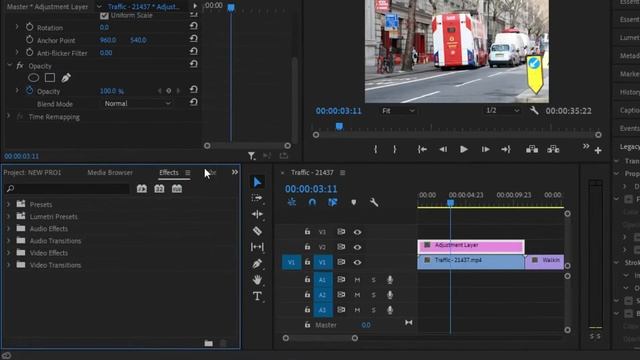This screenshot has height=360, width=640.
Task: Hide track V2 output eye
Action: click(357, 247)
